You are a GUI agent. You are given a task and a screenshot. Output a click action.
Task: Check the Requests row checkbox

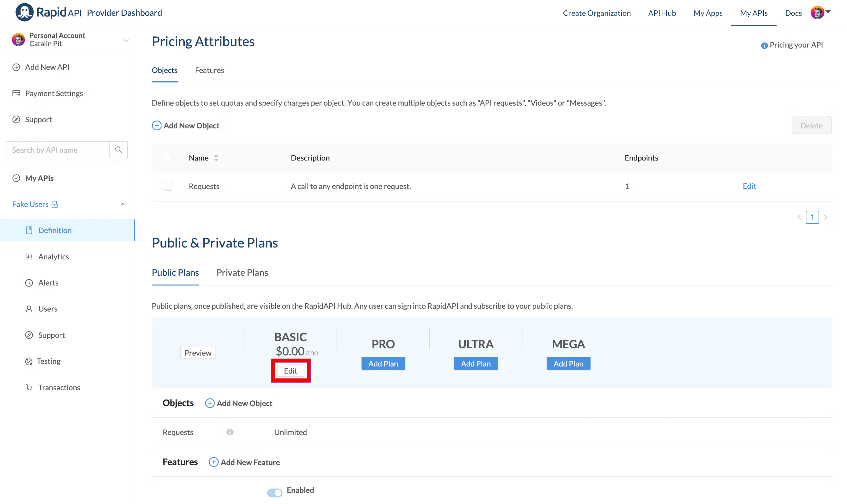point(168,186)
